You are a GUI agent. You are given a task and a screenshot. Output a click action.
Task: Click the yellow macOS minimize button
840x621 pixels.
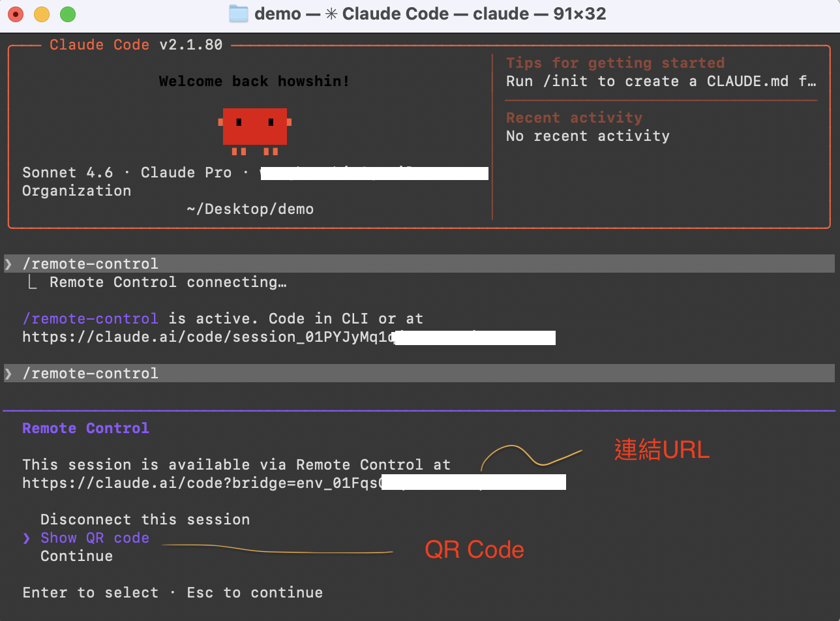pos(41,14)
